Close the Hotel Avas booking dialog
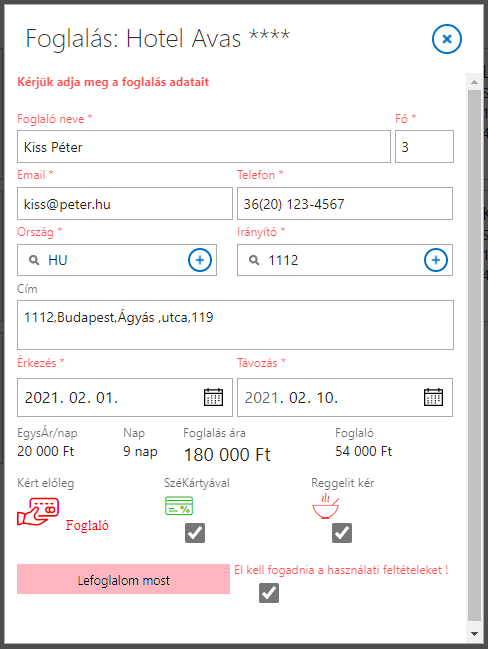Viewport: 488px width, 649px height. coord(447,39)
